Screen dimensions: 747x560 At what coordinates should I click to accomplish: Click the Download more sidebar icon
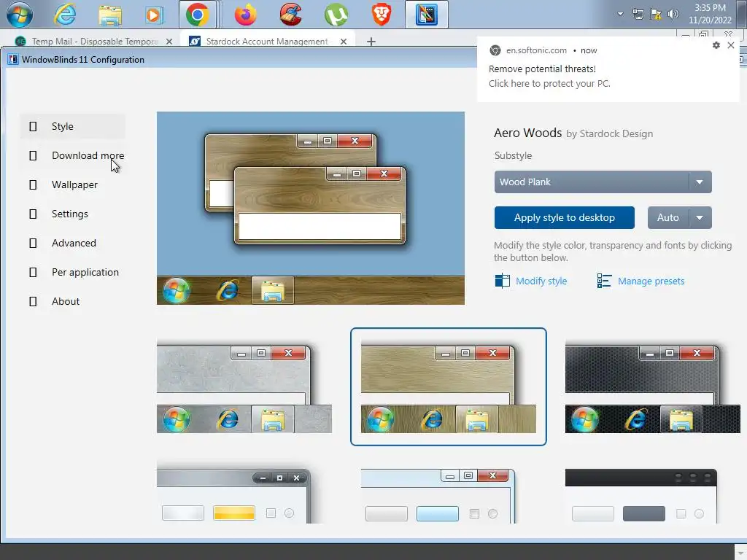coord(33,156)
